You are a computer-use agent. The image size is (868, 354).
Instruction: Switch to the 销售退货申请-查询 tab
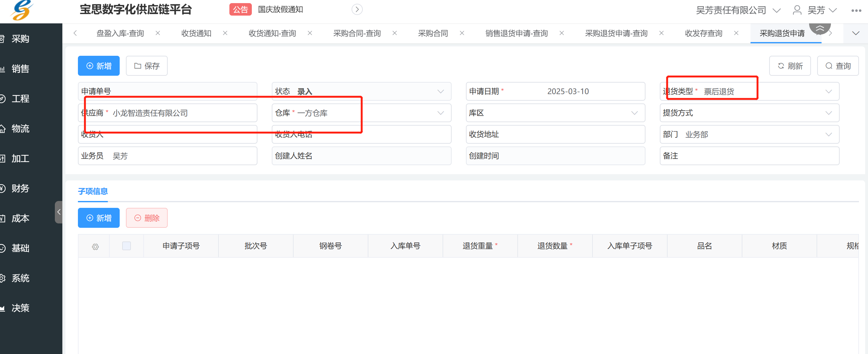tap(516, 33)
